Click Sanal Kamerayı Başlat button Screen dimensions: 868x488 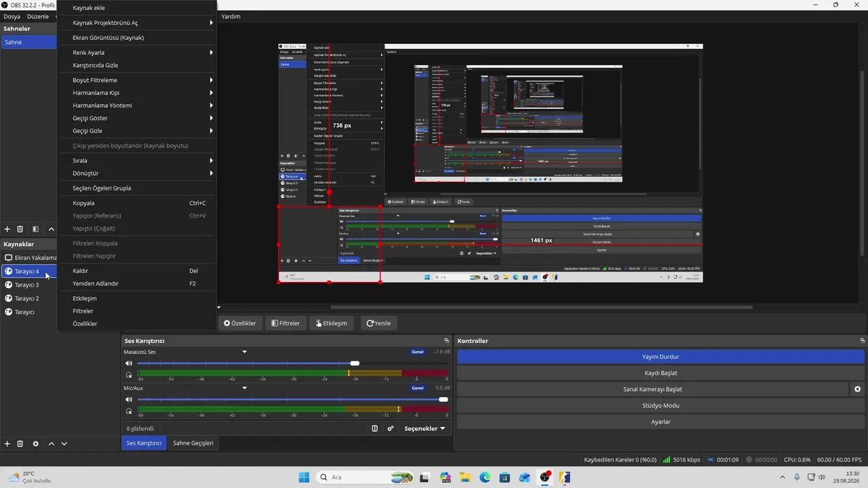pos(652,389)
